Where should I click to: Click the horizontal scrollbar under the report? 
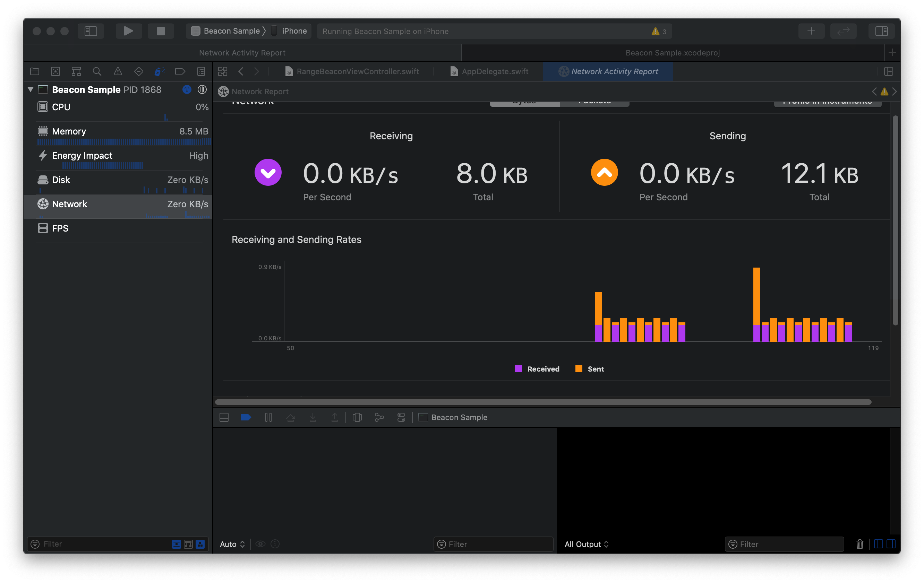pyautogui.click(x=542, y=402)
